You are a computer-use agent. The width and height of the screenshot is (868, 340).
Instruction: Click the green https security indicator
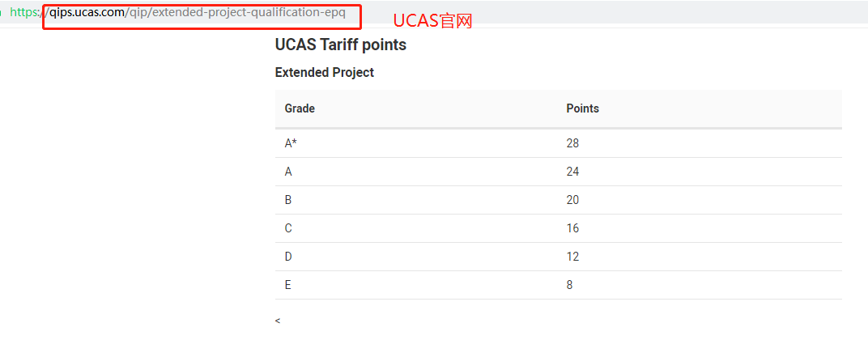24,13
